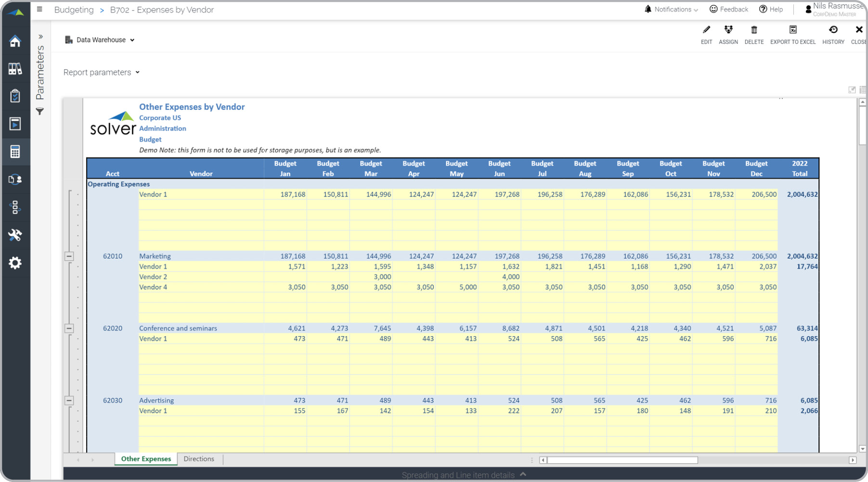Screen dimensions: 868x482
Task: Click the 17,764 total cell
Action: click(x=807, y=266)
